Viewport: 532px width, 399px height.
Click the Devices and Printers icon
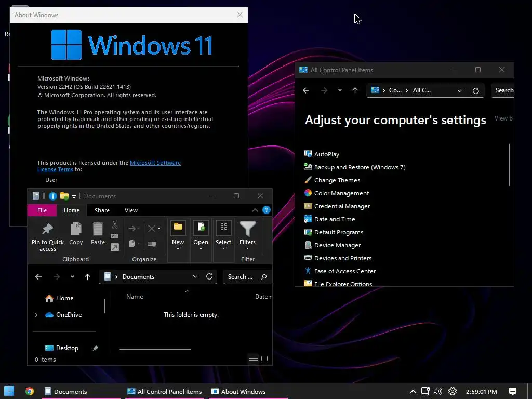coord(308,258)
